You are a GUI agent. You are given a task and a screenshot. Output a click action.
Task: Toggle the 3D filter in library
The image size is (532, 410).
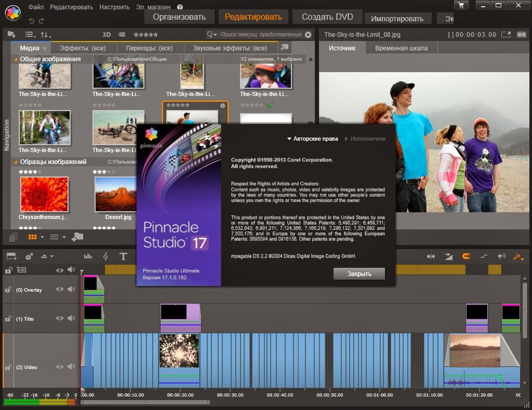107,35
